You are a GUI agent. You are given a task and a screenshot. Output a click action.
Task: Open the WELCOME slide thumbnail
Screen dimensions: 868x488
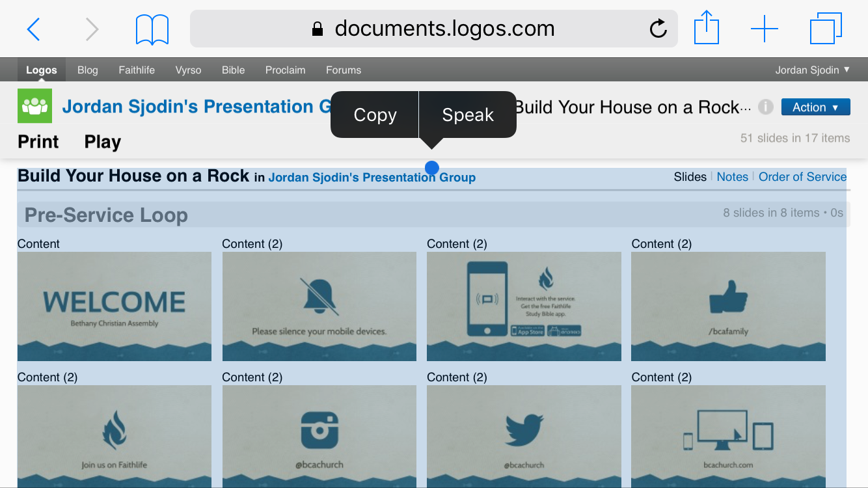(115, 306)
